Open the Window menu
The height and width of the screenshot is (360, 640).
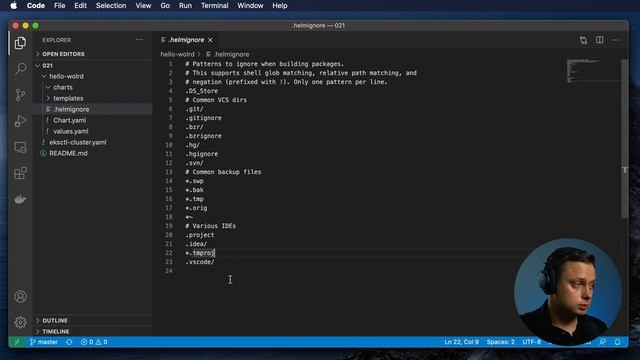[x=250, y=6]
